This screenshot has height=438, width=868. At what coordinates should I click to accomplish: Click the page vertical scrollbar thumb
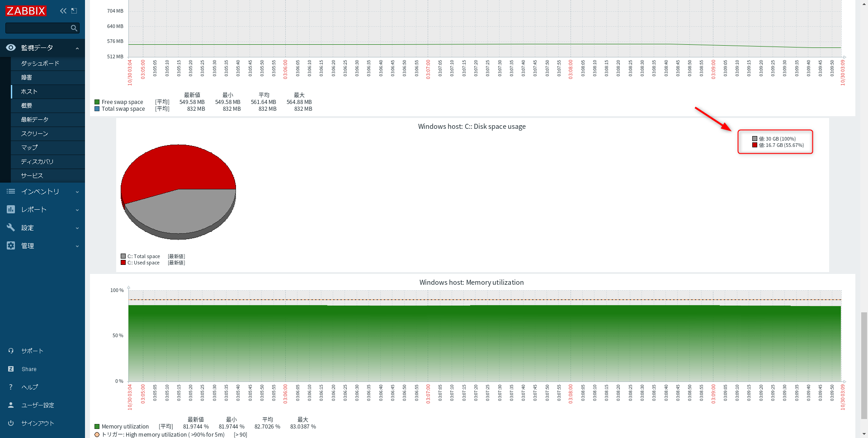(864, 365)
